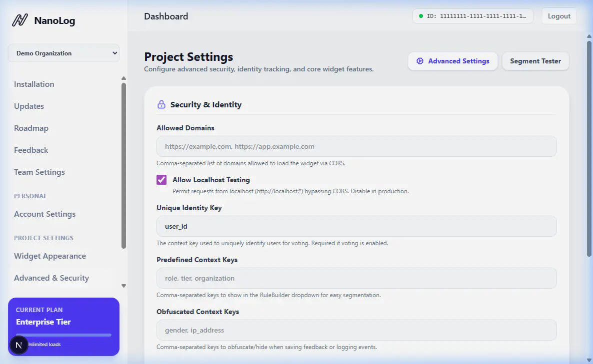Click the lock icon beside Security & Identity
593x364 pixels.
coord(161,105)
